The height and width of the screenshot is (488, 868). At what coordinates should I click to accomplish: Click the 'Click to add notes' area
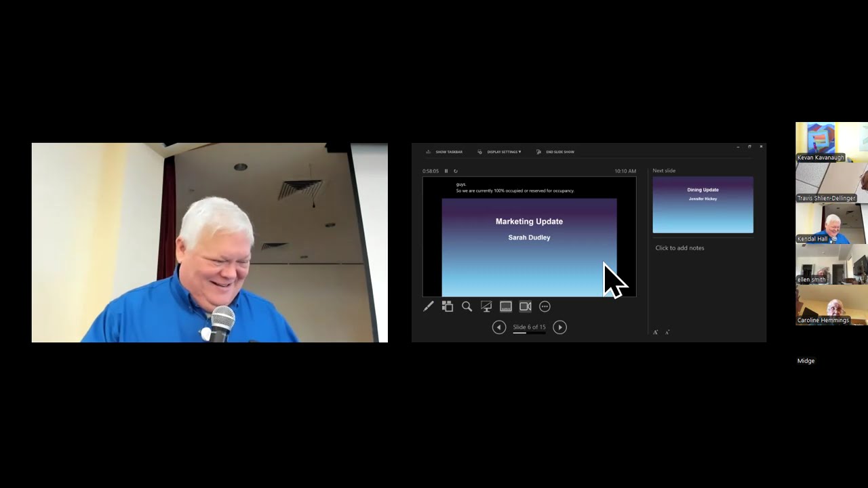679,248
